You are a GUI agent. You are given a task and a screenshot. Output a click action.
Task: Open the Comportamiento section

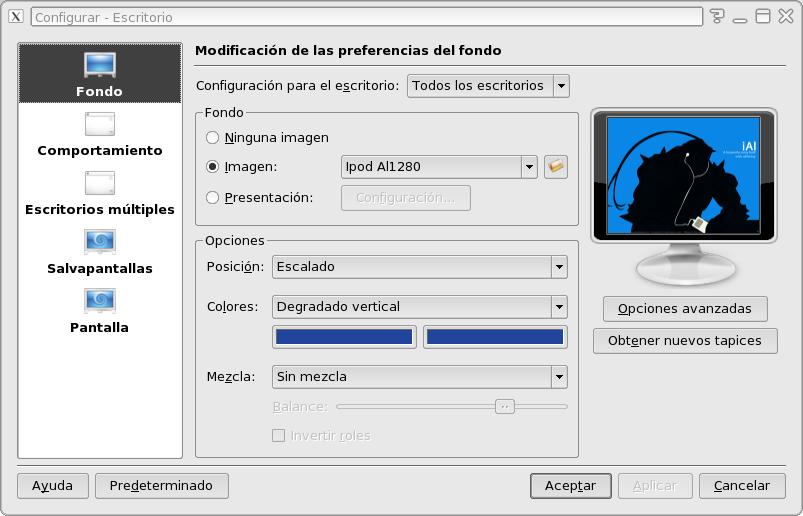coord(100,135)
